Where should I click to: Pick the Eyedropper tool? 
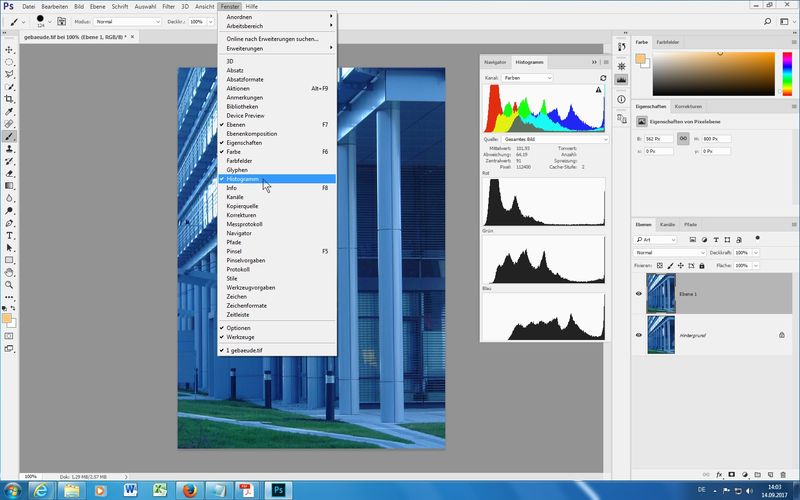[x=9, y=111]
